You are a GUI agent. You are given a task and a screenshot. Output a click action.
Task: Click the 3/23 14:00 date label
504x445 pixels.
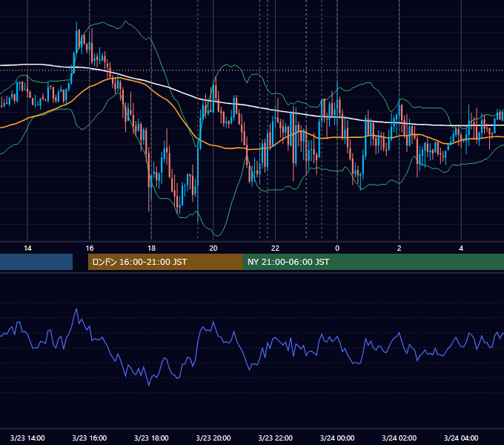[x=27, y=438]
